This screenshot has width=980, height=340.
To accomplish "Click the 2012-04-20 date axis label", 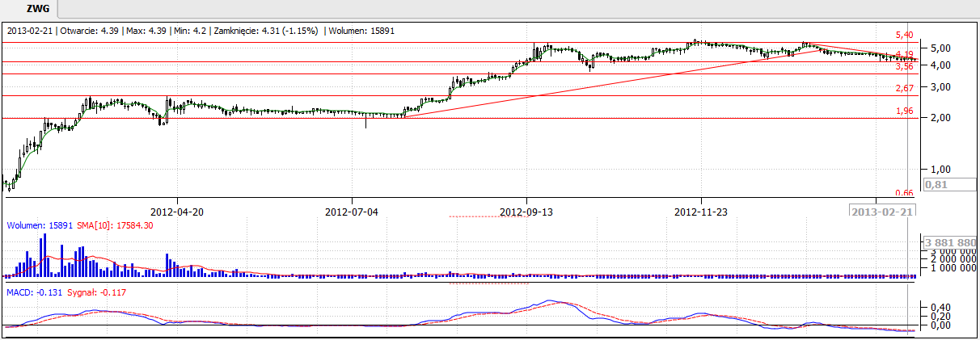I will point(175,212).
